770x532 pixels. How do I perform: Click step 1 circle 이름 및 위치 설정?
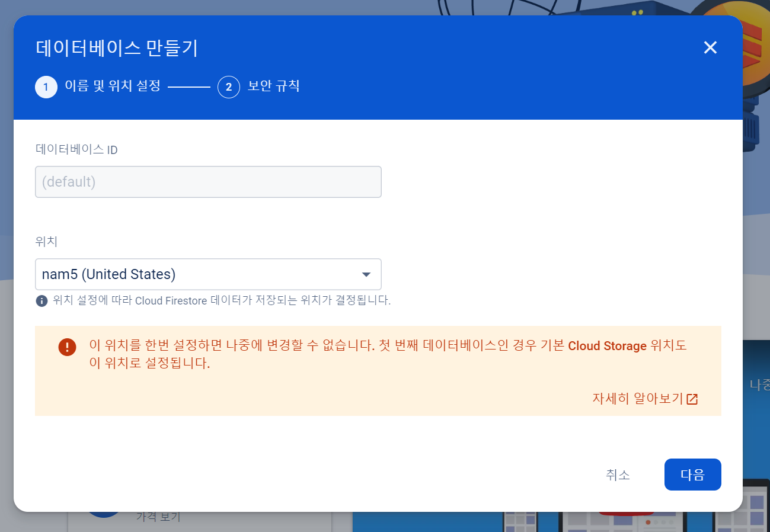click(x=46, y=87)
